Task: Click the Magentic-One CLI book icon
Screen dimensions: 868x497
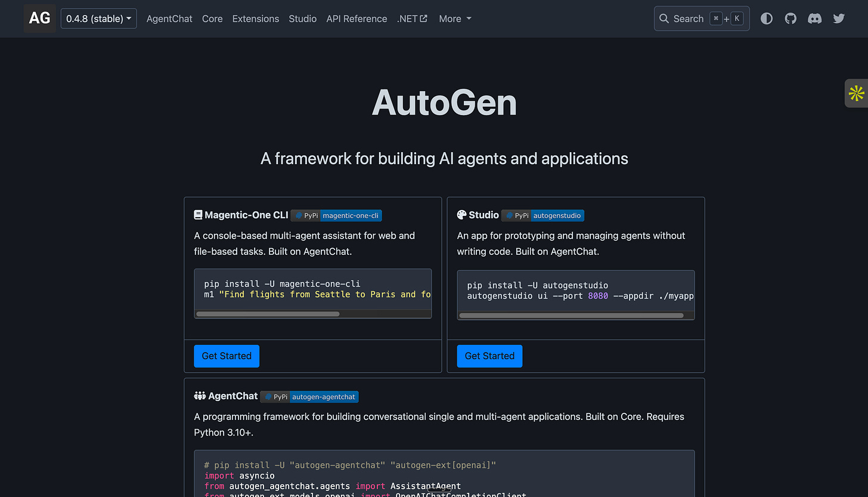Action: 199,215
